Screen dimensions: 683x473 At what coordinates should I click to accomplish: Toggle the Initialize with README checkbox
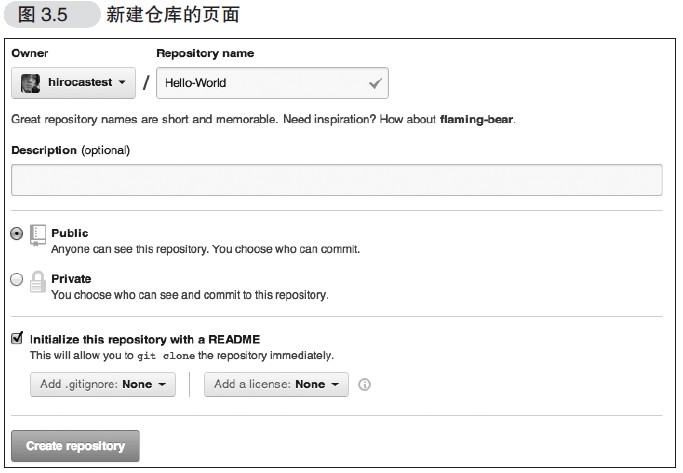(17, 339)
